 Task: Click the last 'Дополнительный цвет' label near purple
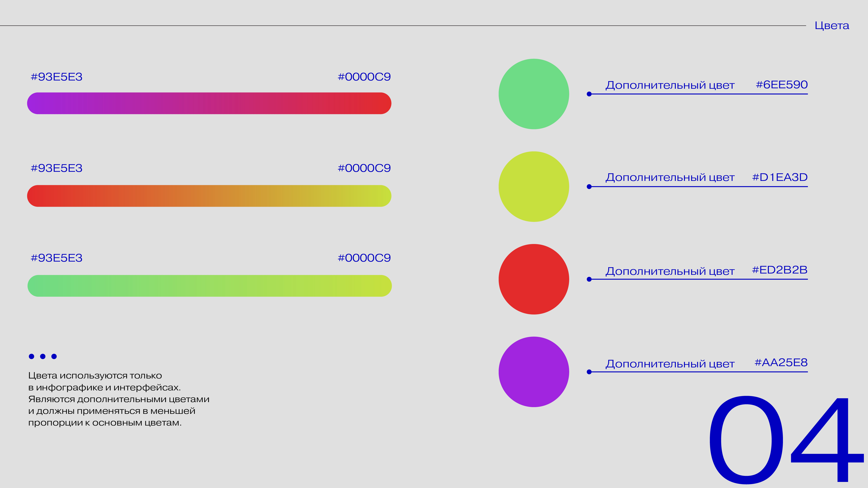coord(670,364)
